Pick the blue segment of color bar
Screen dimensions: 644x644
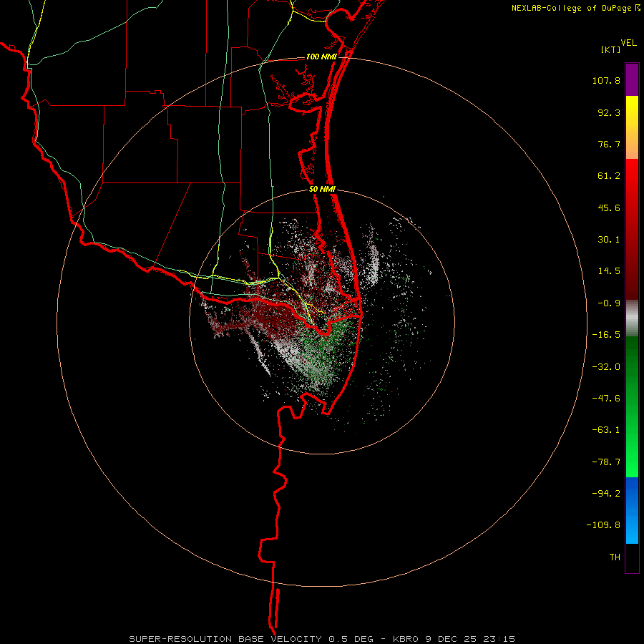pyautogui.click(x=632, y=510)
